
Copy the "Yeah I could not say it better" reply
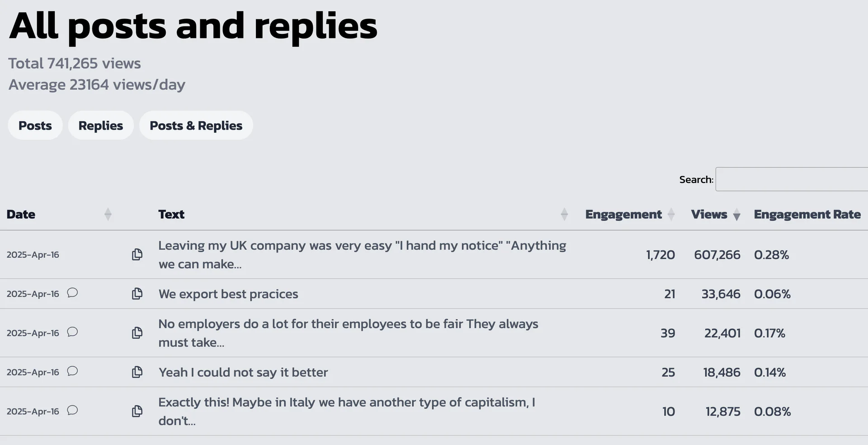click(137, 372)
